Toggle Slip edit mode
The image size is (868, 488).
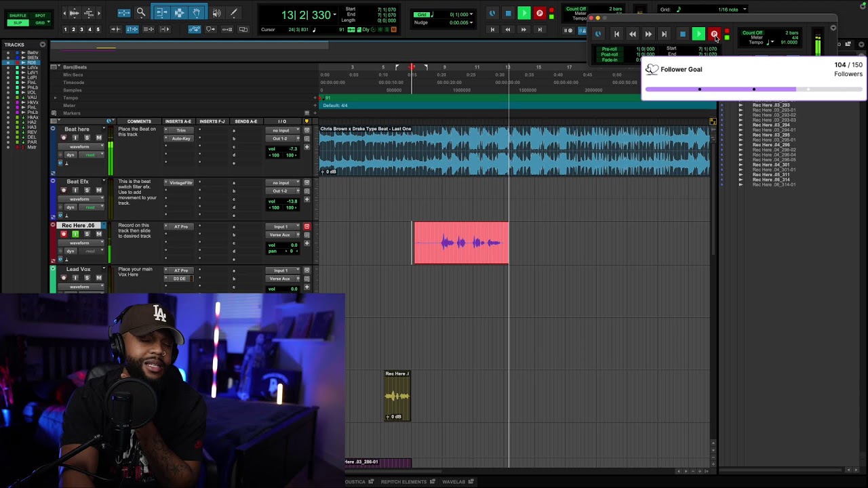click(18, 22)
